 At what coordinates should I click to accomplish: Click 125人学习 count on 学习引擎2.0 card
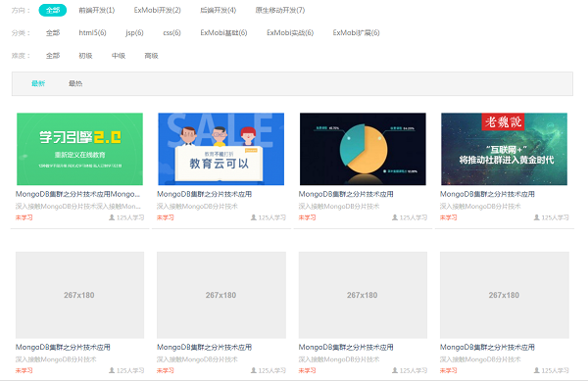(130, 217)
